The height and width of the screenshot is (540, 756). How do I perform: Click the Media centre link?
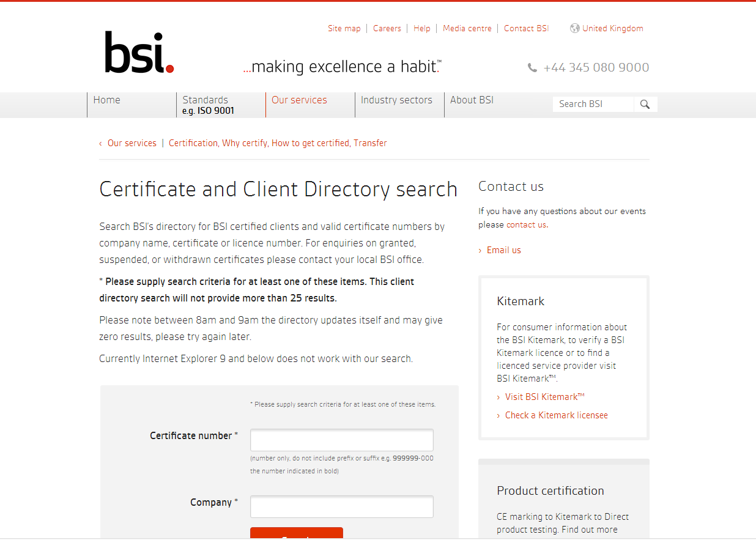coord(467,28)
